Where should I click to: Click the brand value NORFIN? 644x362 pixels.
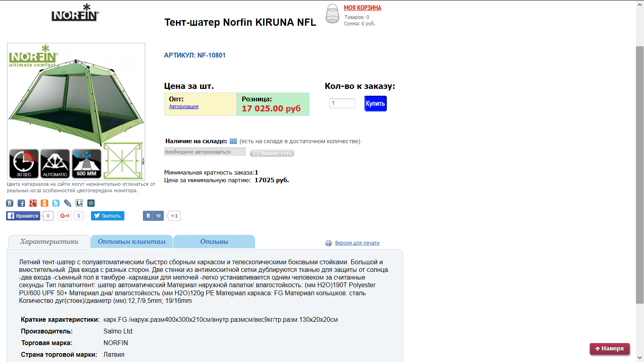tap(116, 343)
